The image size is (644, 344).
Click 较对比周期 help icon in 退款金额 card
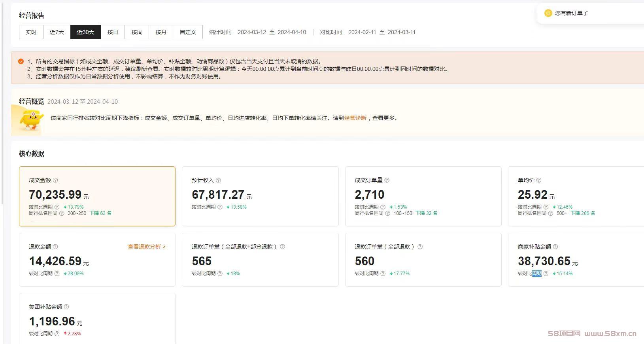[57, 274]
